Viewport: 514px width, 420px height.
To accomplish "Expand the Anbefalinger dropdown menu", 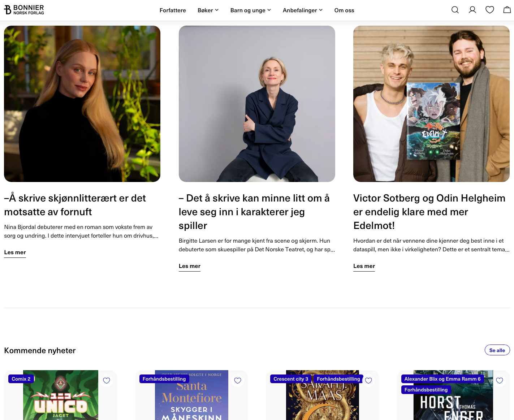I will (x=303, y=10).
